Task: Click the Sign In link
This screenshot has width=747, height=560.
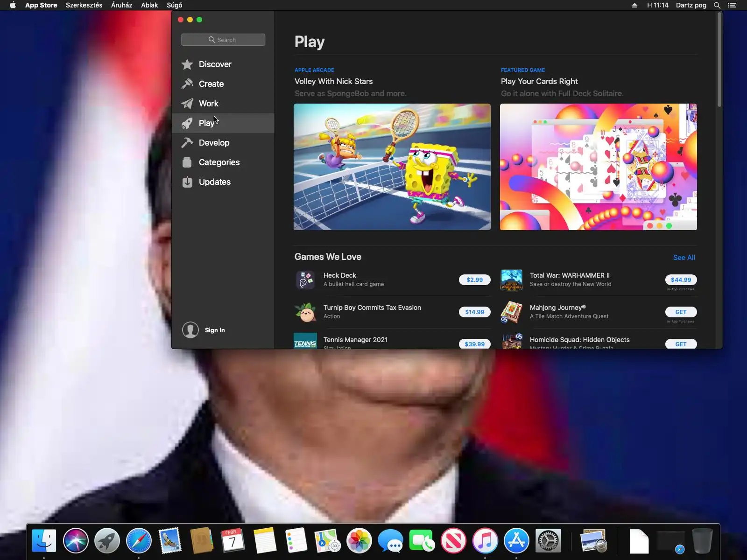Action: pos(215,330)
